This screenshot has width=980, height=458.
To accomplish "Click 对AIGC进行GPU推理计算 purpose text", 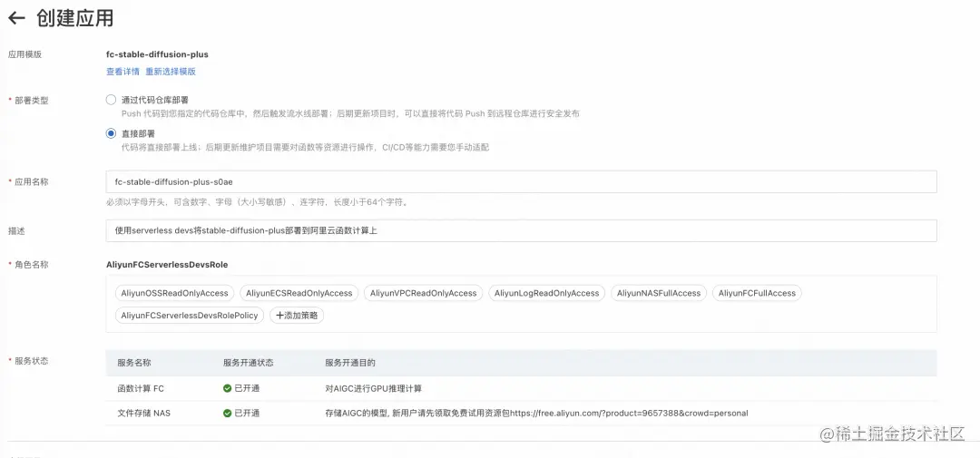I will point(374,389).
